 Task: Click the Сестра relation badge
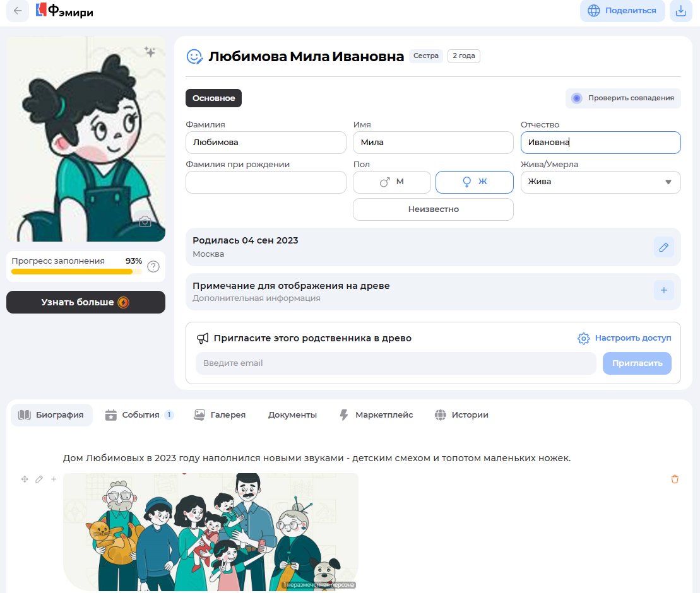pos(426,56)
